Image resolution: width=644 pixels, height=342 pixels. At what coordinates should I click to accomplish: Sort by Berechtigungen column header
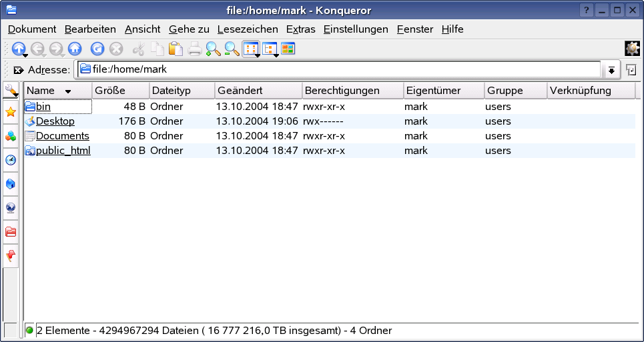click(353, 91)
